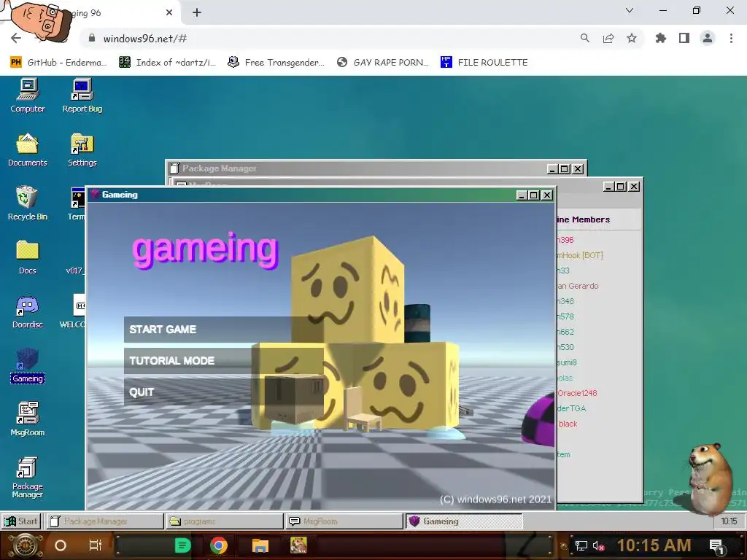Switch to Package Manager taskbar item

[x=105, y=521]
